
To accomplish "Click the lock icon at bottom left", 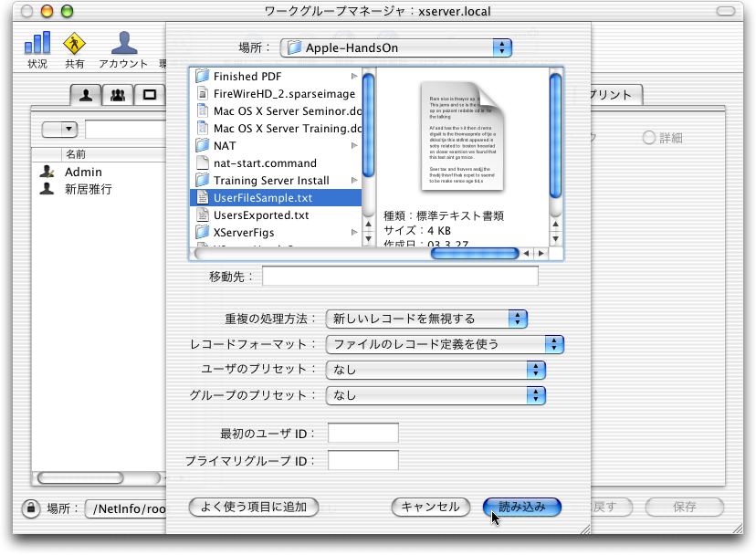I will (30, 508).
